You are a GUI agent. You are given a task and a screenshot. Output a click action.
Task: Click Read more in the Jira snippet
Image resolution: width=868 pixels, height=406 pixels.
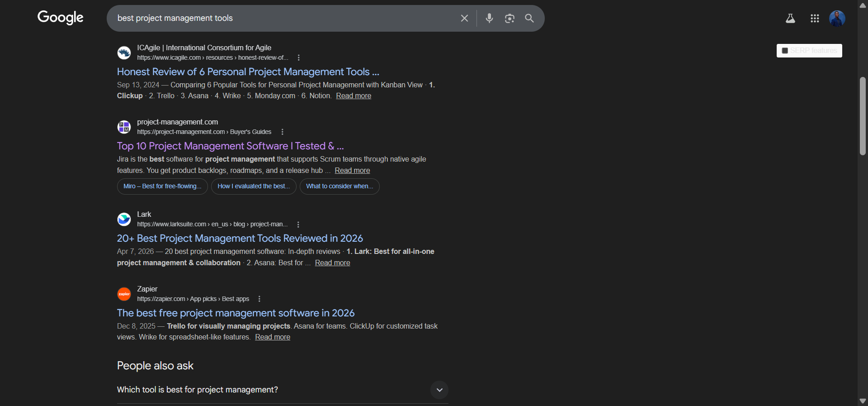[x=352, y=171]
